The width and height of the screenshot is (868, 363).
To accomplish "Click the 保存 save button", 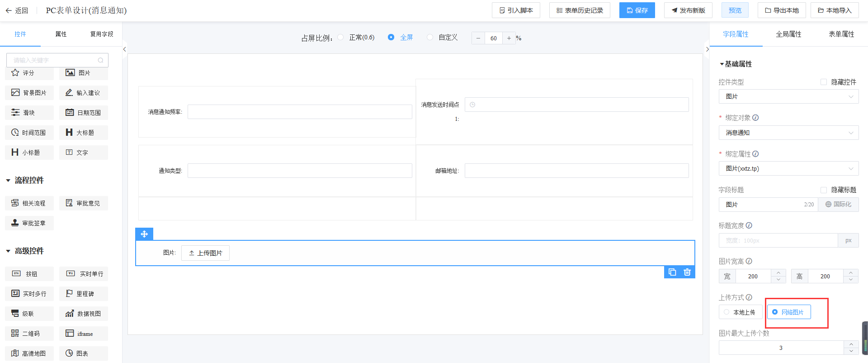I will [x=637, y=10].
